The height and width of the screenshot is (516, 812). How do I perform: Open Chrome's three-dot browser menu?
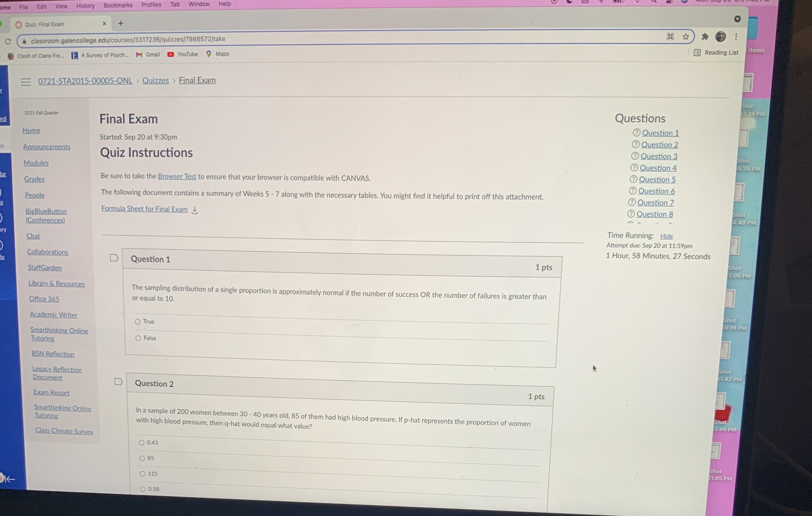point(736,37)
